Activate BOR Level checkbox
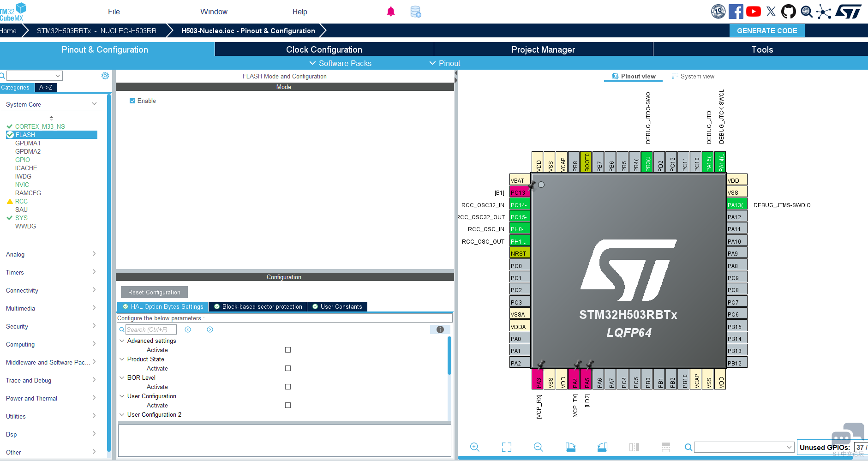The height and width of the screenshot is (461, 868). (x=288, y=387)
